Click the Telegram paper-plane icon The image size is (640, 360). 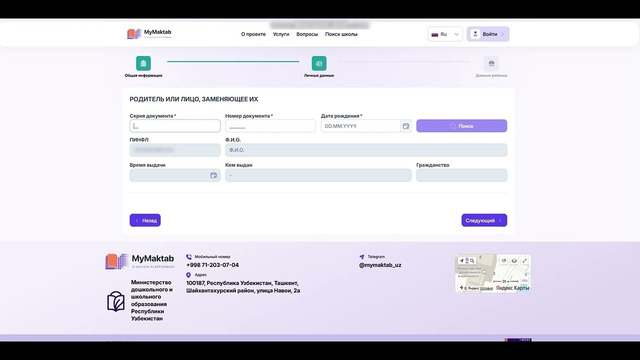362,257
